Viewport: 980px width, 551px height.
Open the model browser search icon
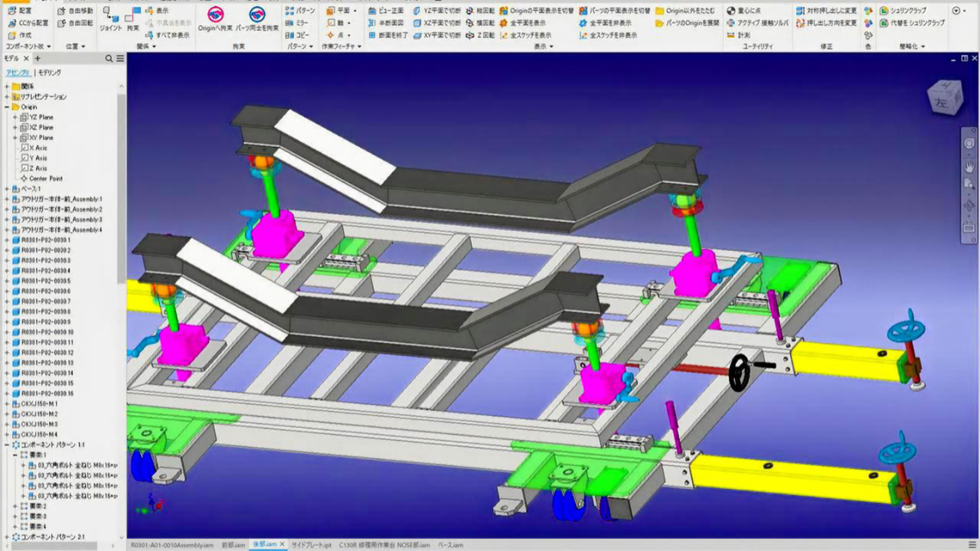109,59
